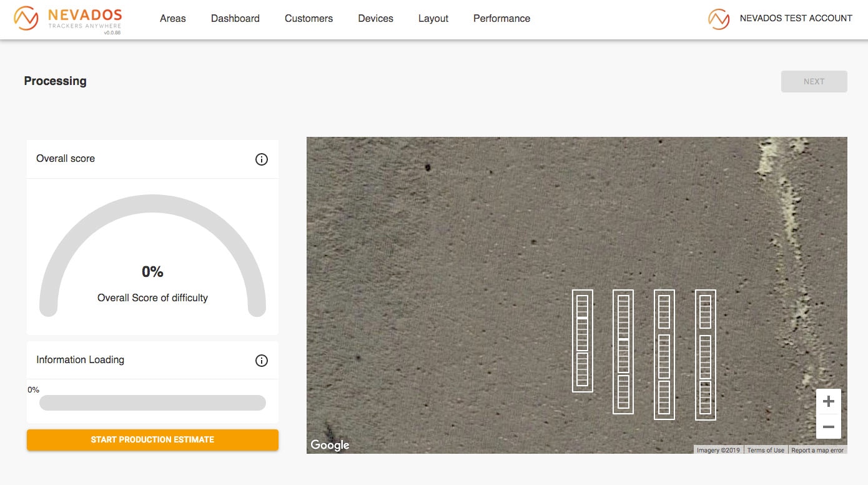Open the Customers section
The image size is (868, 485).
click(x=308, y=19)
